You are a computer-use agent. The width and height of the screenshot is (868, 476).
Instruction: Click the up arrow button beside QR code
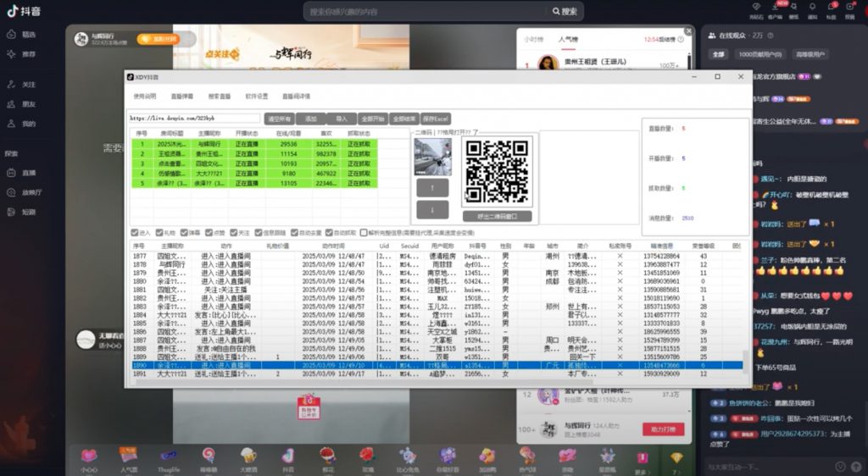[432, 188]
